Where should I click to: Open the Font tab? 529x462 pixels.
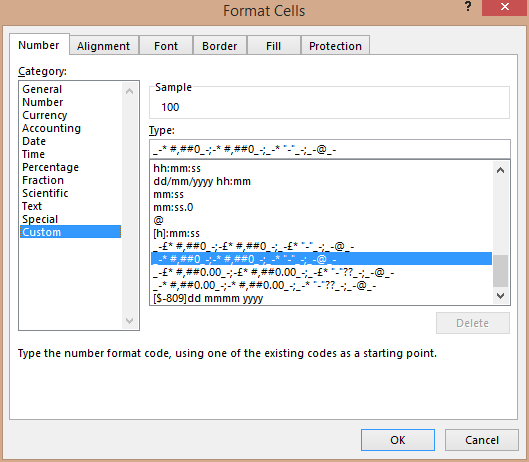pyautogui.click(x=166, y=46)
